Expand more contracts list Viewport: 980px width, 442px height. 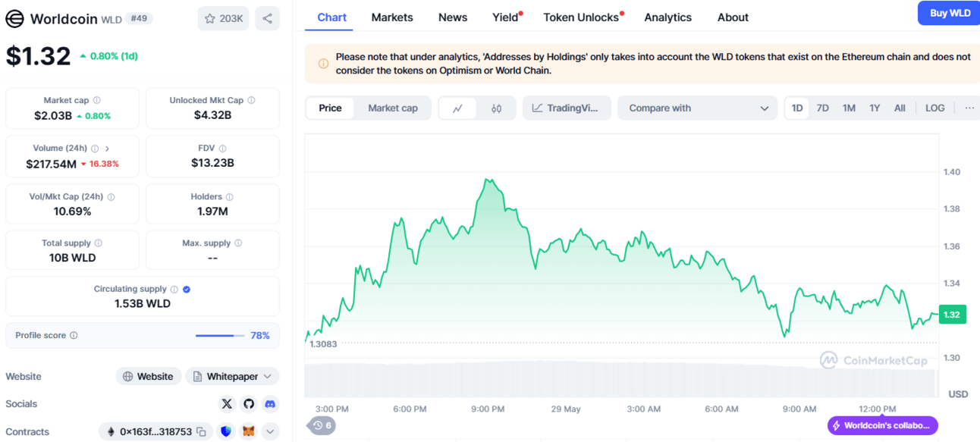tap(271, 432)
